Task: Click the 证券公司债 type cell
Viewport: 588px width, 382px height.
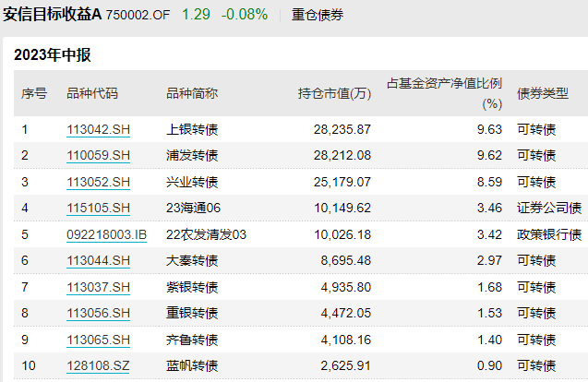Action: (x=549, y=208)
